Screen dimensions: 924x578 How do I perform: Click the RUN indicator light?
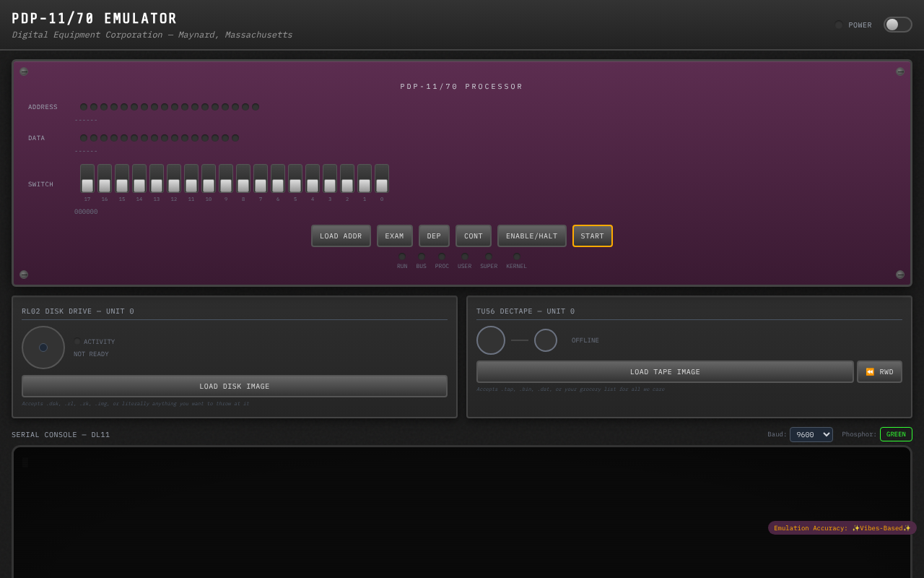point(401,257)
